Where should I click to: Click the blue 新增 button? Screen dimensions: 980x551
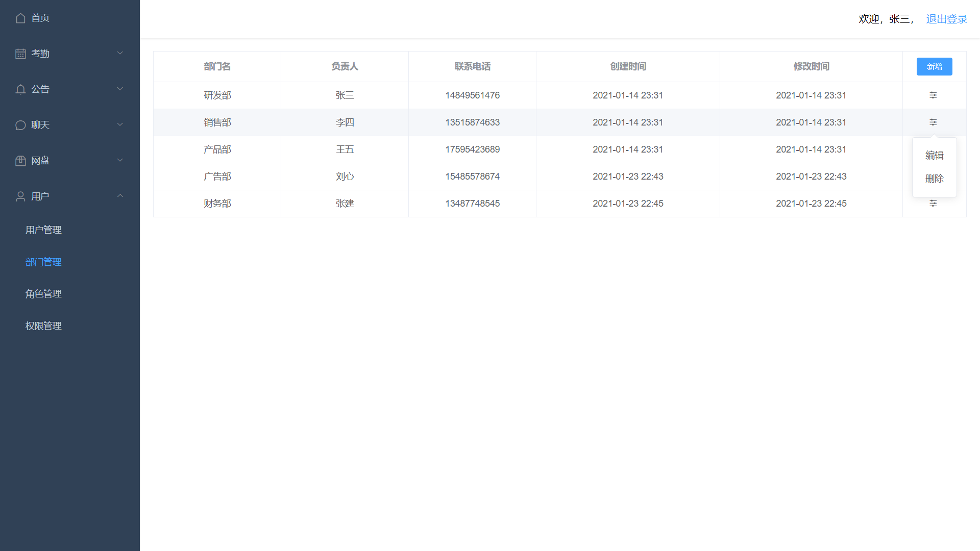(x=934, y=66)
